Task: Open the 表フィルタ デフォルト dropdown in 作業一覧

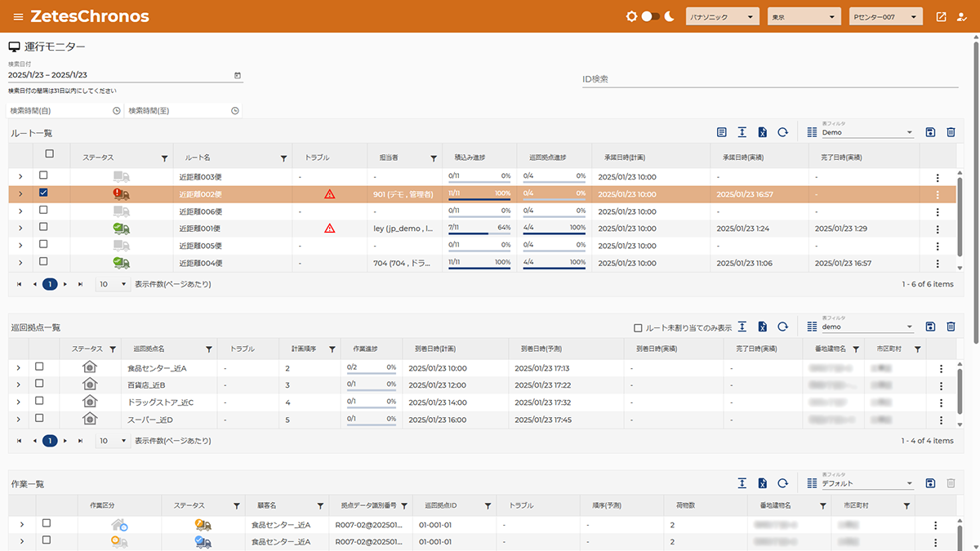Action: click(x=867, y=483)
